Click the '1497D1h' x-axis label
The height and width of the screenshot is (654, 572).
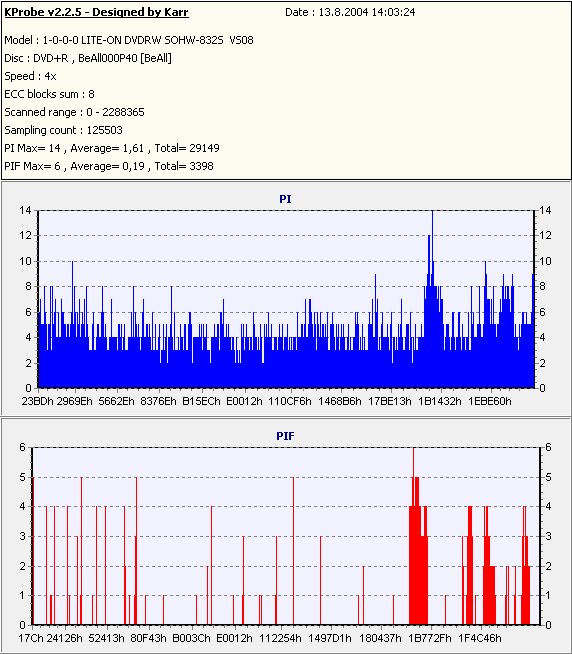click(x=330, y=638)
